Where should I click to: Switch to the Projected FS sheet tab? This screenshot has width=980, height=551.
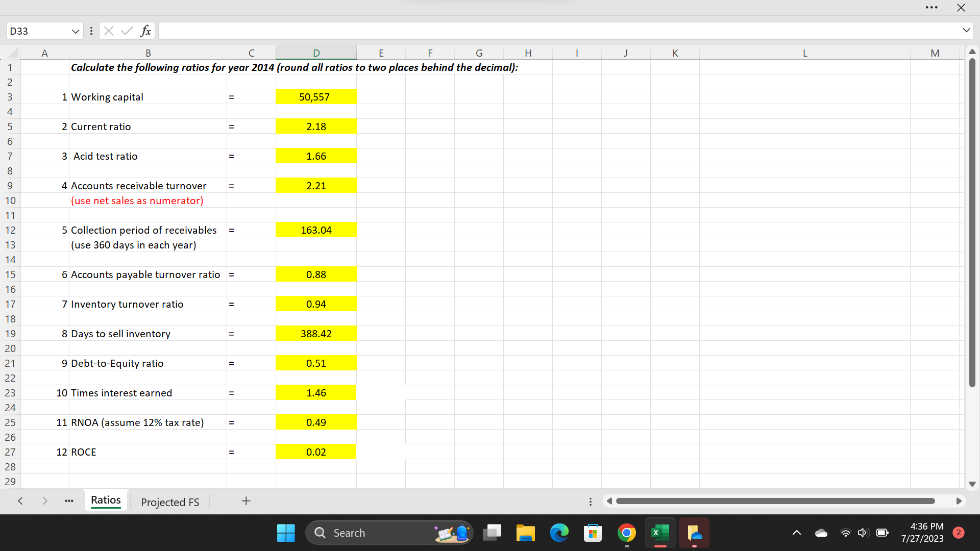(x=170, y=502)
